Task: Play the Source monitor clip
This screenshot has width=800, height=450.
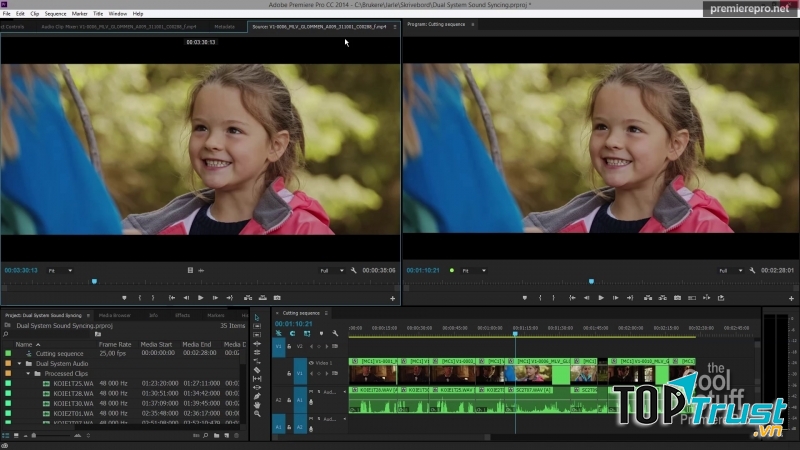Action: point(201,298)
